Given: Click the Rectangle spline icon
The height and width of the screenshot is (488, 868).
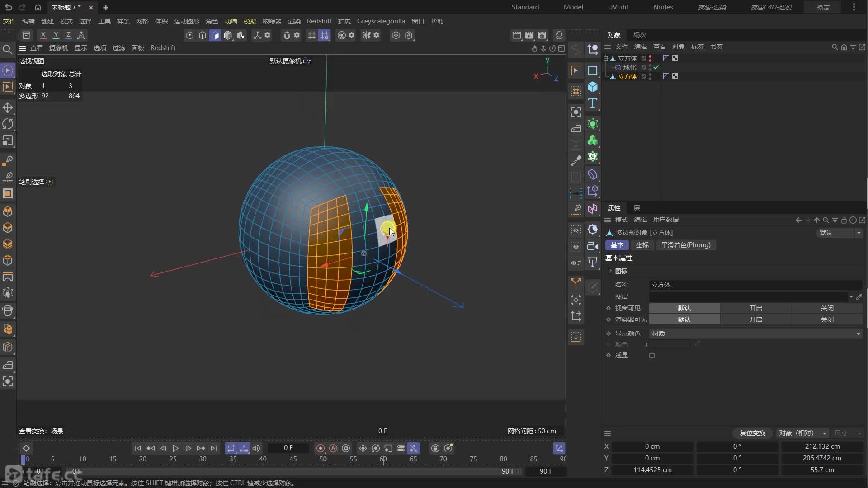Looking at the screenshot, I should pyautogui.click(x=593, y=70).
